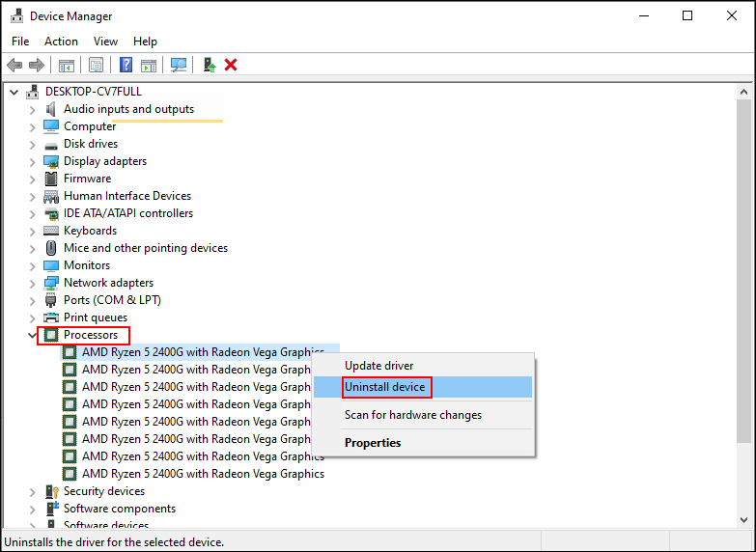Click the Network adapters category icon

[50, 283]
